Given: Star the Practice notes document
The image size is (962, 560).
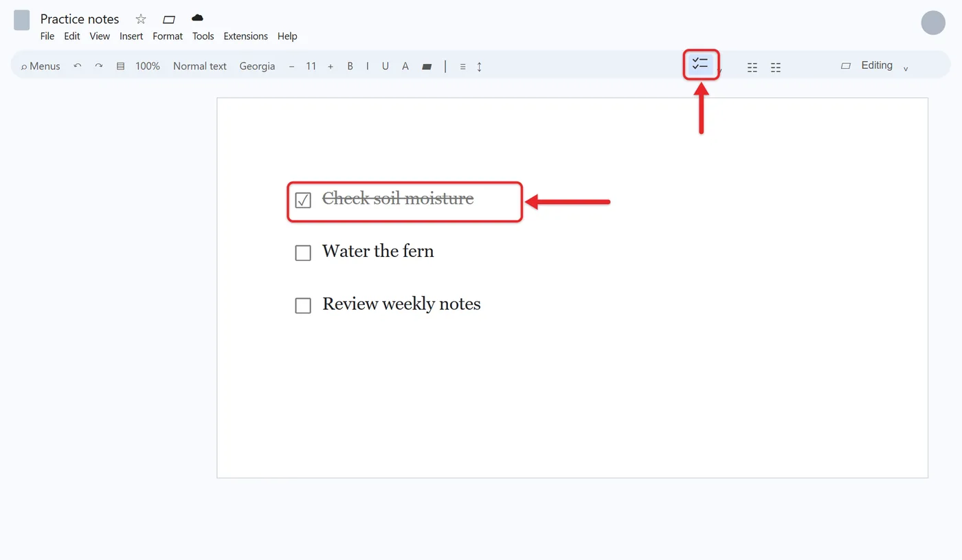Looking at the screenshot, I should [x=141, y=19].
